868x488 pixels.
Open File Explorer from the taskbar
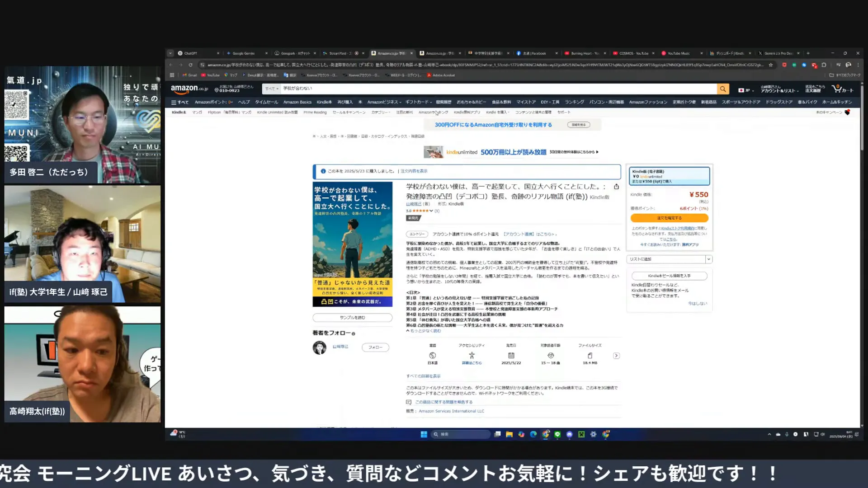click(509, 434)
